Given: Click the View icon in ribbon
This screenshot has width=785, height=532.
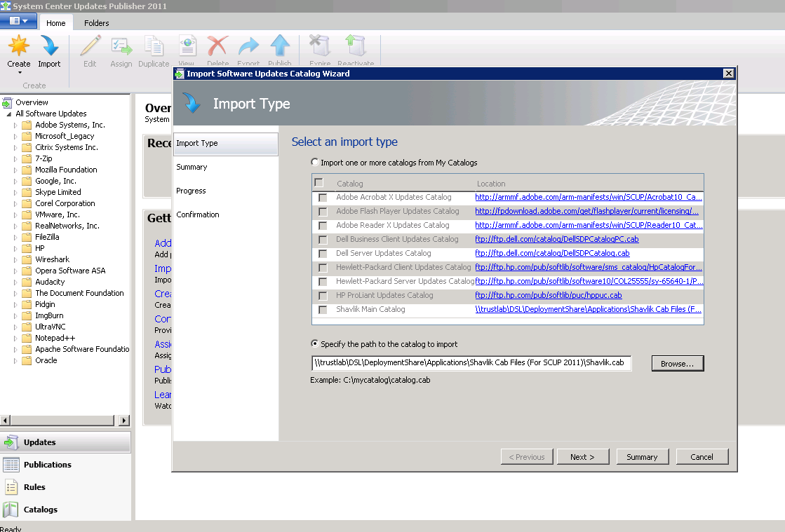Looking at the screenshot, I should click(187, 46).
